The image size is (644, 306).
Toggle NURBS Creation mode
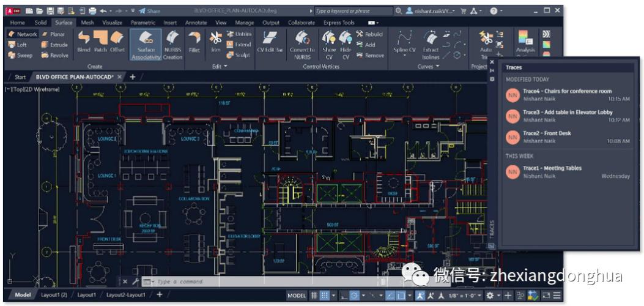[172, 44]
